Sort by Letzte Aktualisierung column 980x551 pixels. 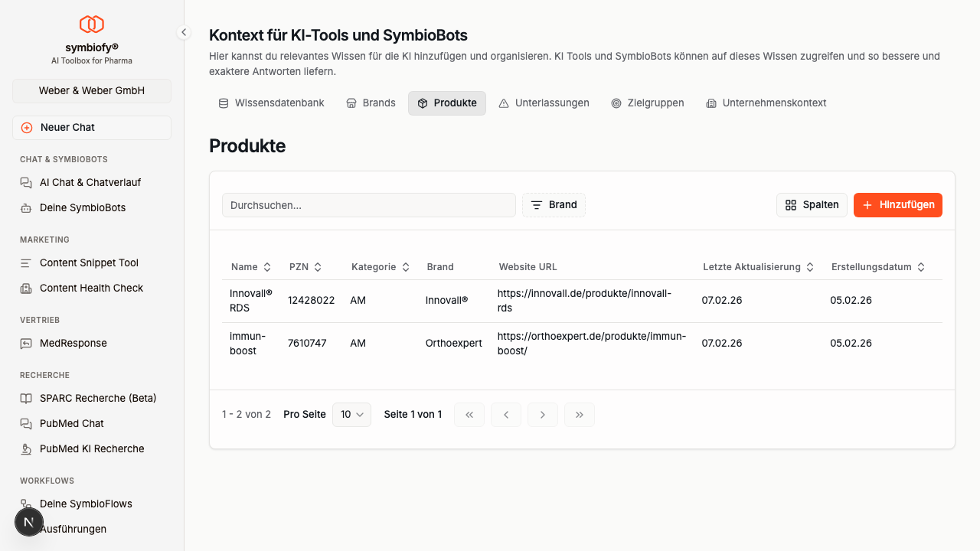758,267
